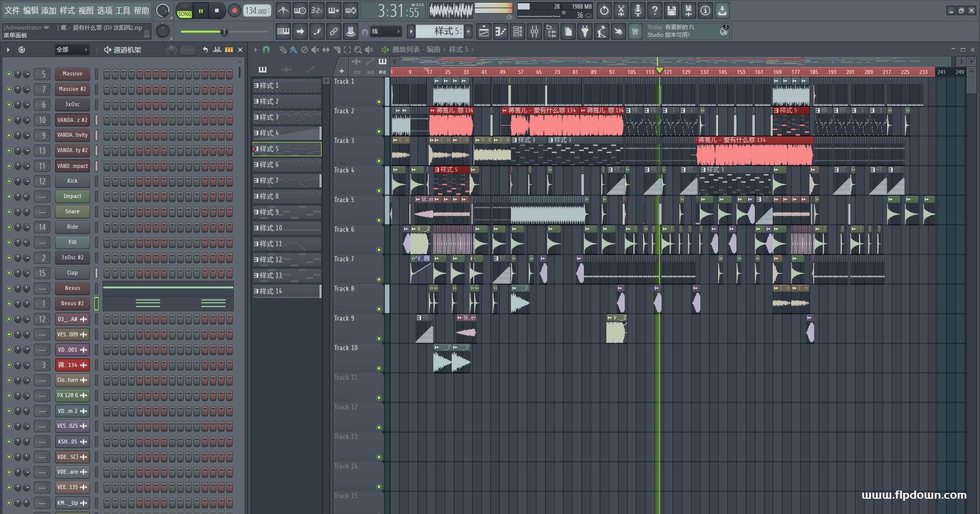Click the main volume slider handle
Image resolution: width=980 pixels, height=514 pixels.
click(x=224, y=32)
